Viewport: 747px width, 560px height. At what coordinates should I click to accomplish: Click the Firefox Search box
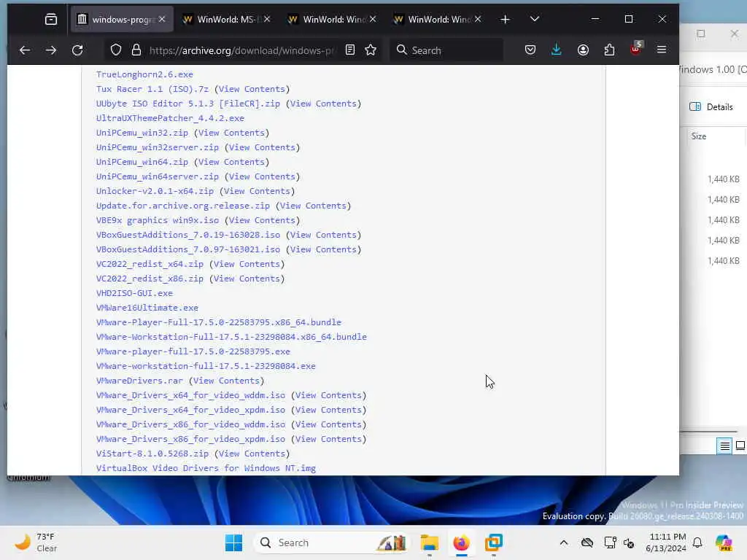click(x=446, y=50)
